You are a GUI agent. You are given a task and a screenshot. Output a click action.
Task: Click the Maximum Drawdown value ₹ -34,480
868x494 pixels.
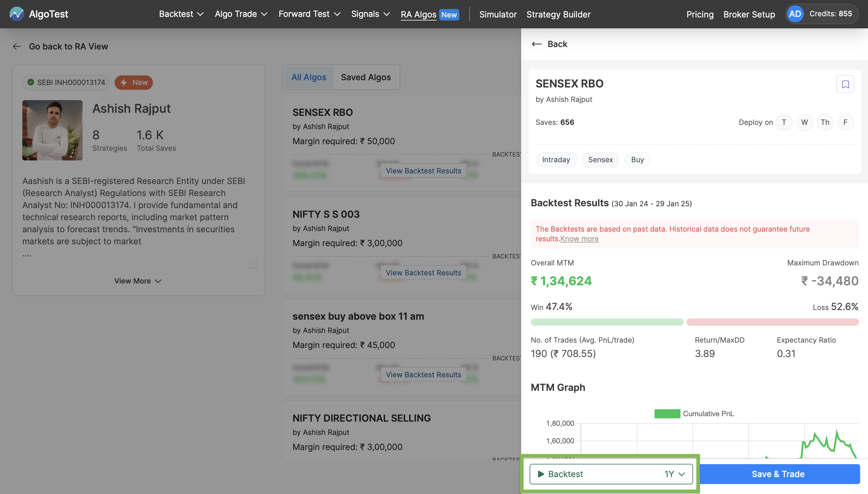(829, 281)
